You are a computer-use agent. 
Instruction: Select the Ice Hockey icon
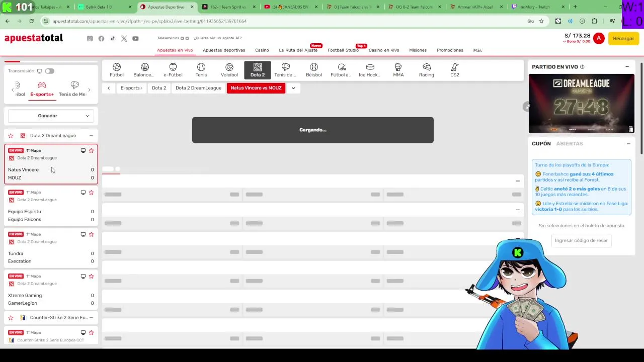point(370,70)
